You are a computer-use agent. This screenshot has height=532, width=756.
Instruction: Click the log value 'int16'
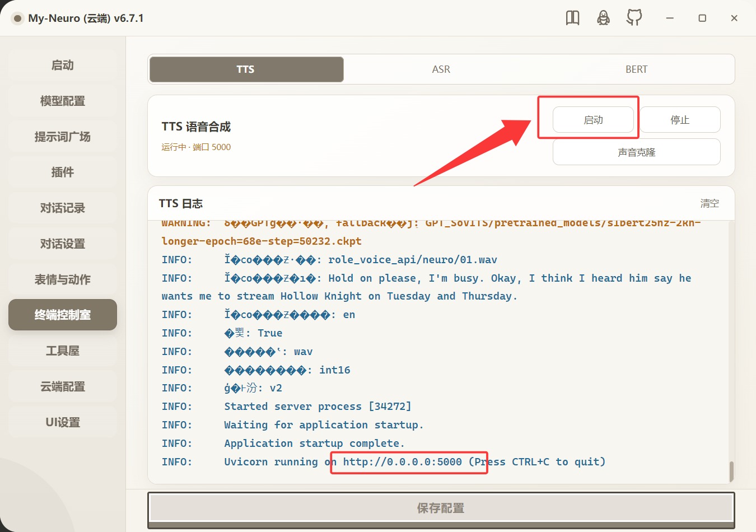(335, 370)
